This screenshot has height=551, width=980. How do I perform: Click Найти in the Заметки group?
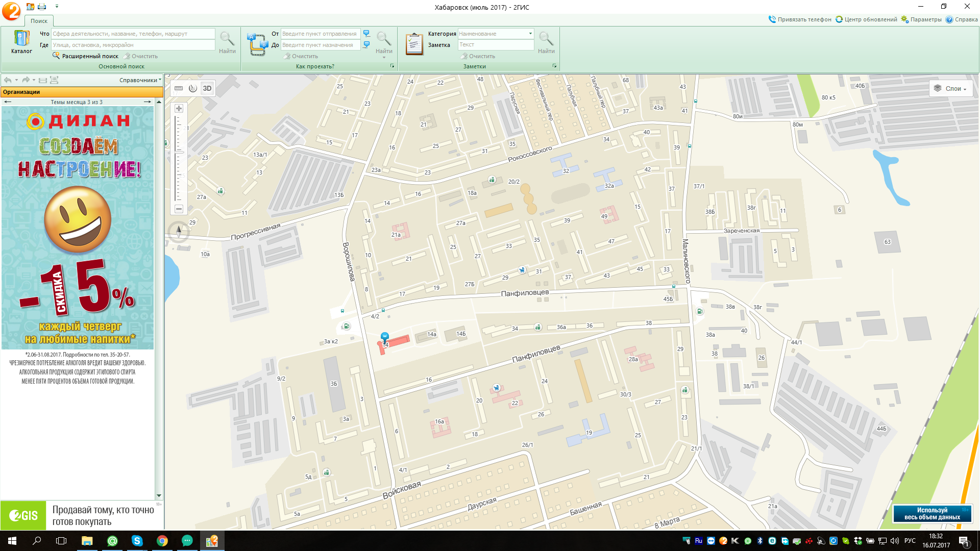pos(546,42)
